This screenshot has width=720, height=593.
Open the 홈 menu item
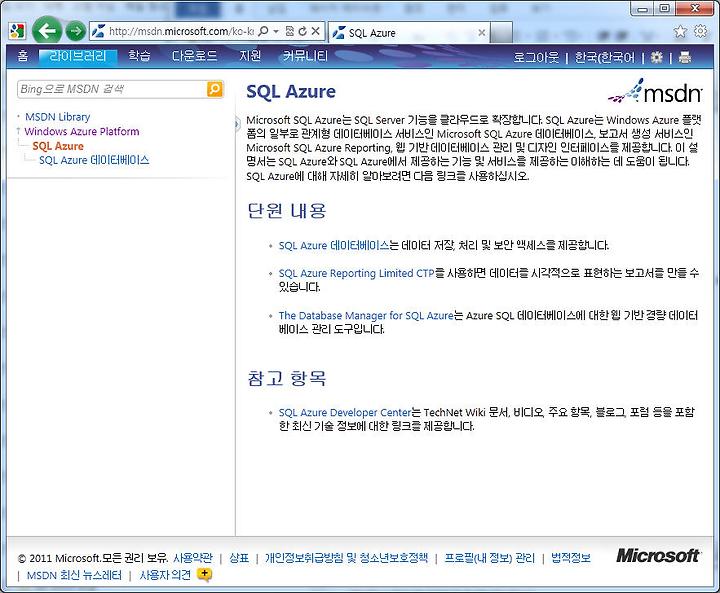22,56
